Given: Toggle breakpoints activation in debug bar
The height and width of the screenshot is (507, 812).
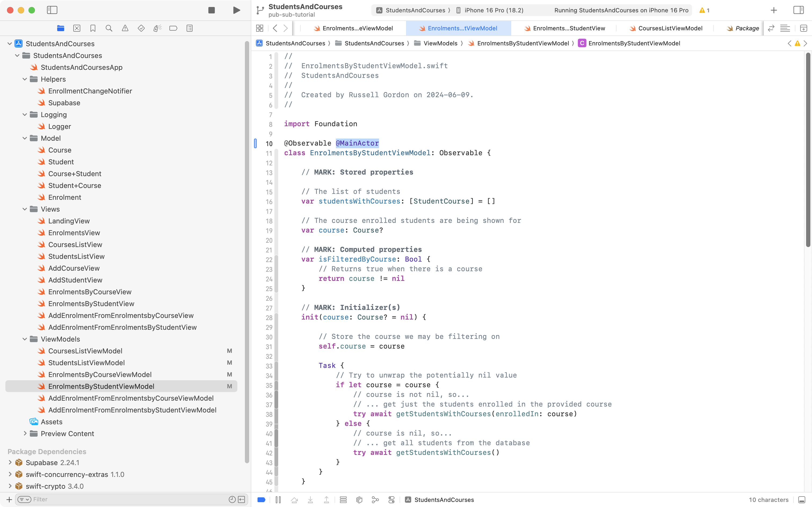Looking at the screenshot, I should 262,500.
